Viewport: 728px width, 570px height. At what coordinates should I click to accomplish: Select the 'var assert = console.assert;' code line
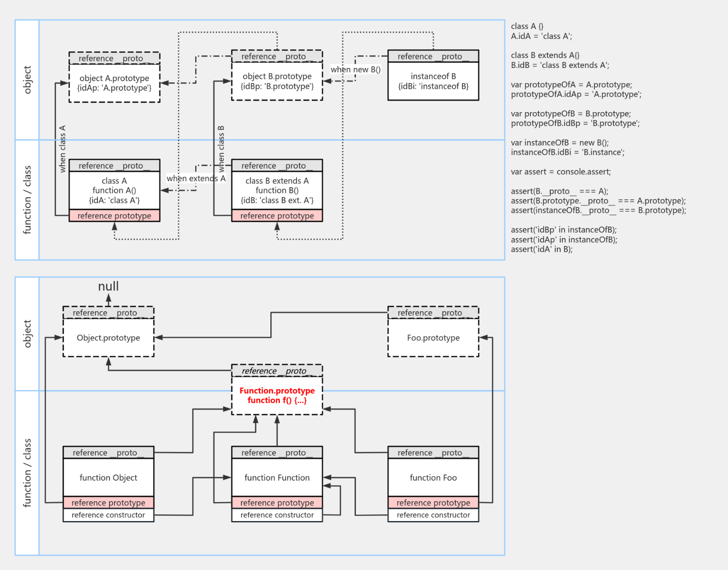[561, 171]
